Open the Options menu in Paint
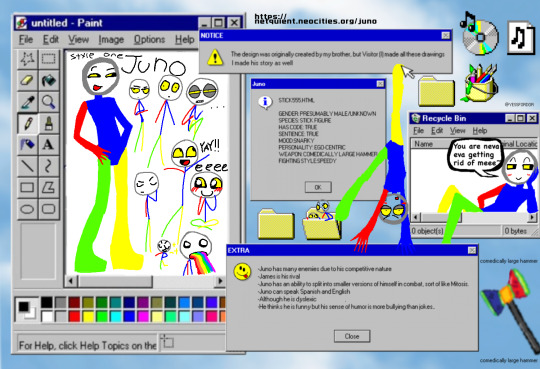540x369 pixels. coord(149,40)
